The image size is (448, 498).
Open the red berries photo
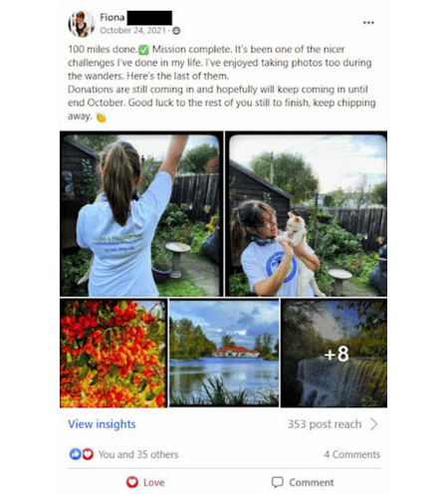tap(113, 353)
